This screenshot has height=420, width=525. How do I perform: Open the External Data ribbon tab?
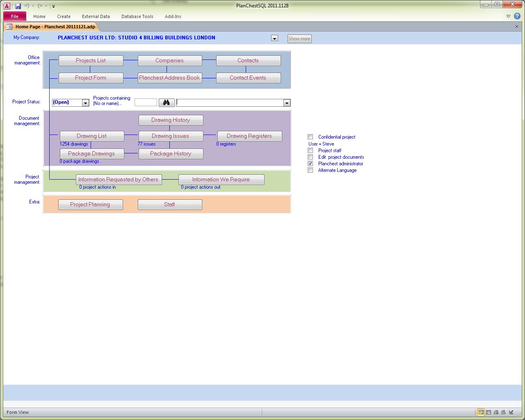coord(96,16)
